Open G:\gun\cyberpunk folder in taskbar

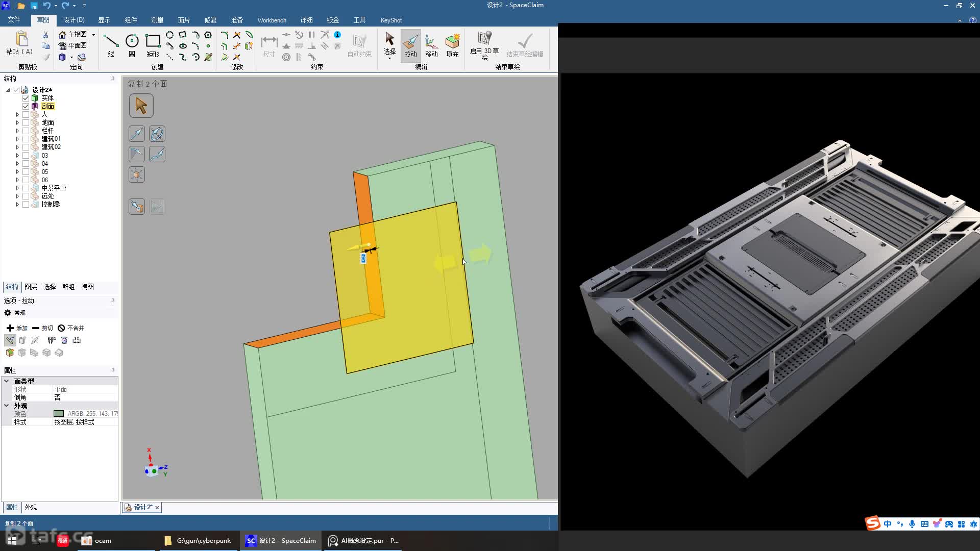pyautogui.click(x=198, y=540)
